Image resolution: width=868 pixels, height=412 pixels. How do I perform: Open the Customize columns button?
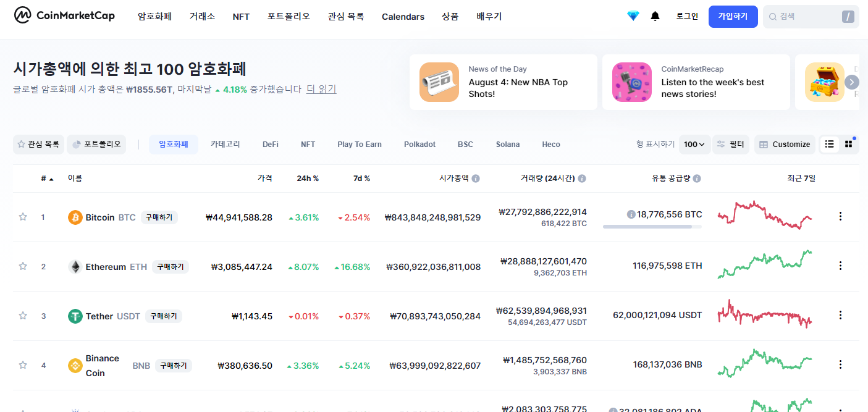click(x=785, y=145)
